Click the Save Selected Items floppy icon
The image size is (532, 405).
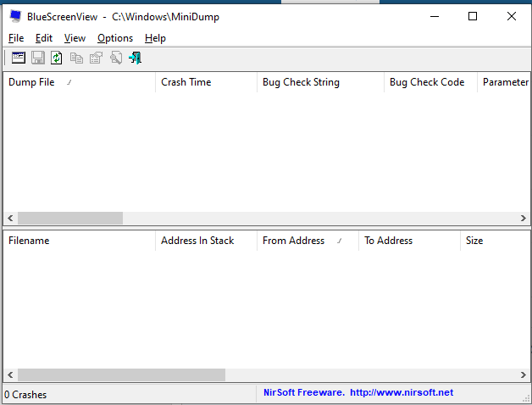click(37, 58)
